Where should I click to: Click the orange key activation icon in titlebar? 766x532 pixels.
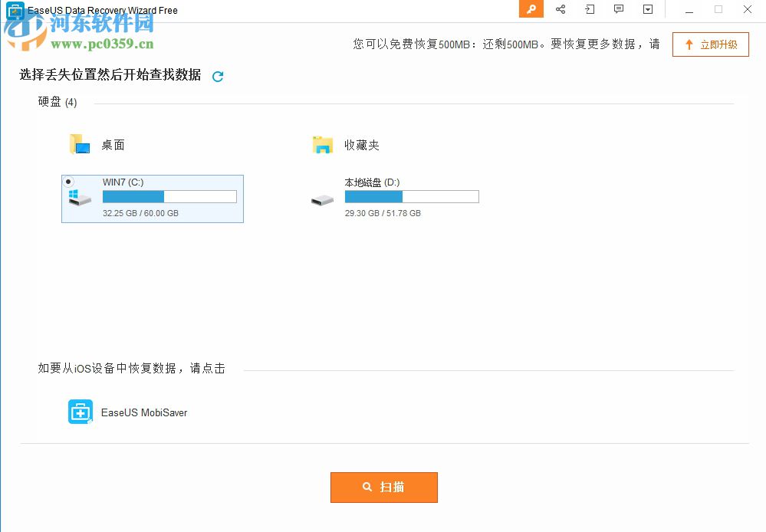531,9
